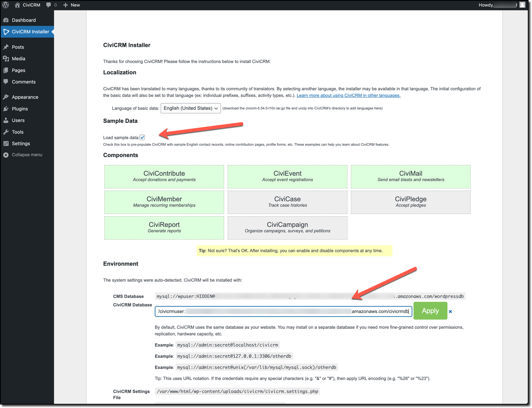Click the Collapse menu arrow icon
Image resolution: width=532 pixels, height=408 pixels.
6,155
